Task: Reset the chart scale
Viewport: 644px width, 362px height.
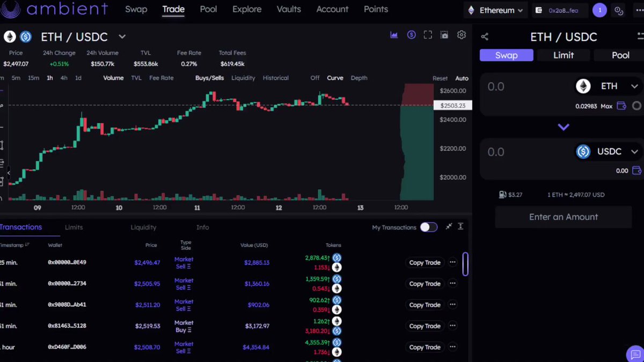Action: click(440, 78)
